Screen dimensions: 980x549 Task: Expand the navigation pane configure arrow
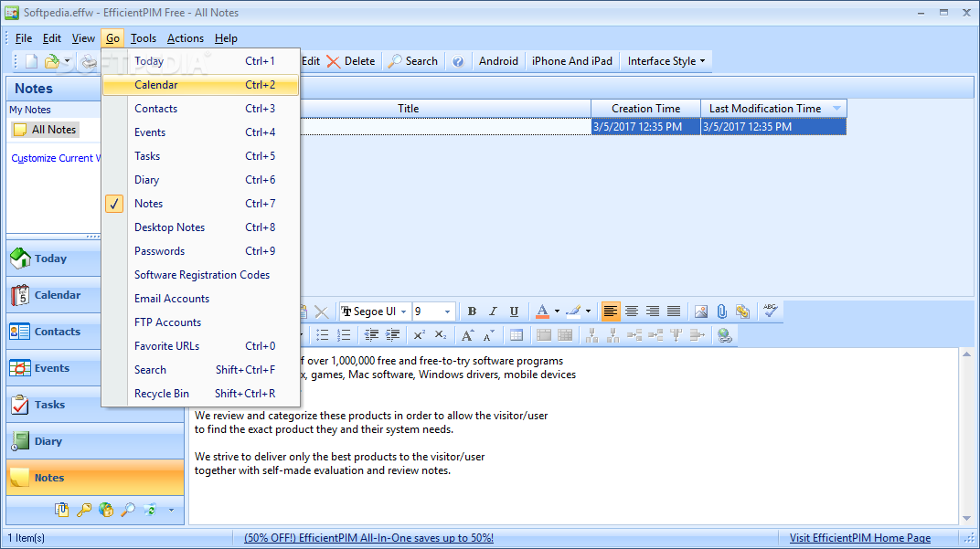[171, 511]
